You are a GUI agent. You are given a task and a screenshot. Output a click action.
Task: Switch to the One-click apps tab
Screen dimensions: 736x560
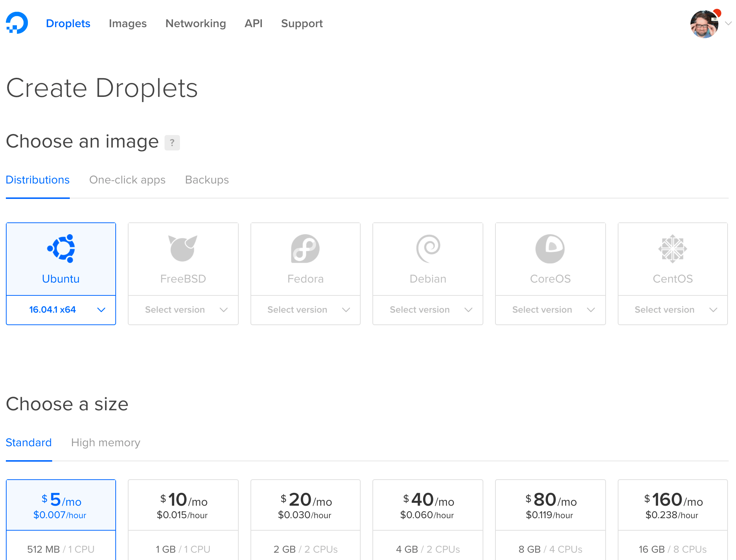[127, 180]
